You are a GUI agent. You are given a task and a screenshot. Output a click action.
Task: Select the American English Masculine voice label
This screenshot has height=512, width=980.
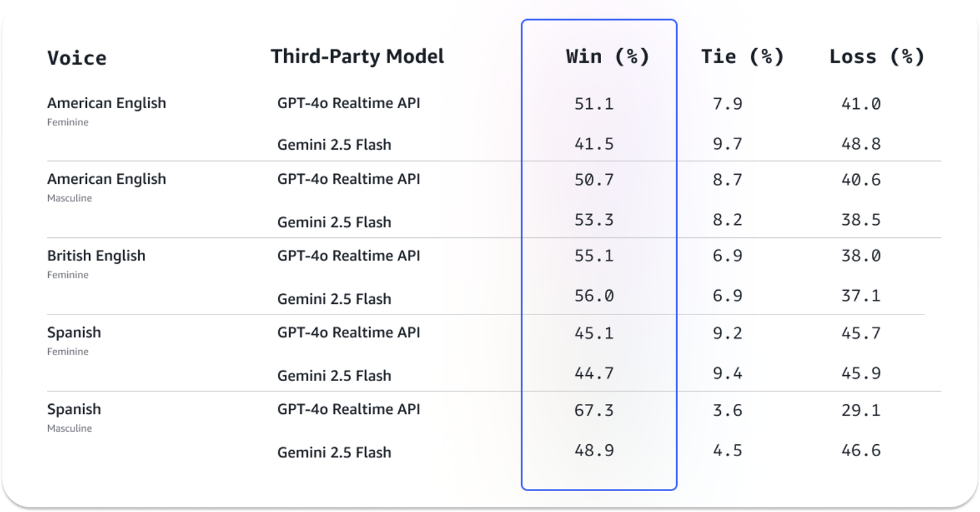[x=106, y=180]
